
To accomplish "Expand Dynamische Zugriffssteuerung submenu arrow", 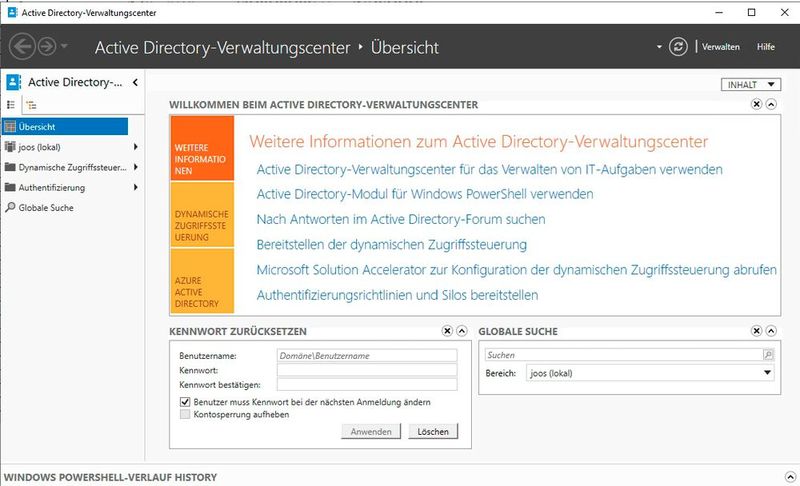I will (x=136, y=167).
